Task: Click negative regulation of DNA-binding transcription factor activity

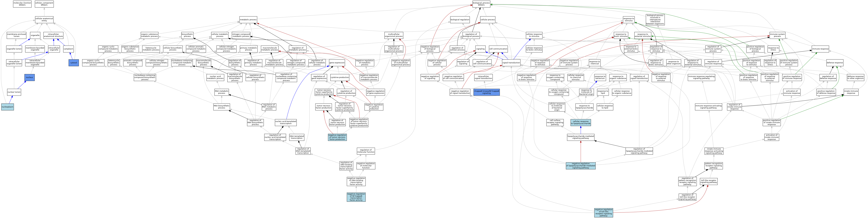Action: (356, 181)
